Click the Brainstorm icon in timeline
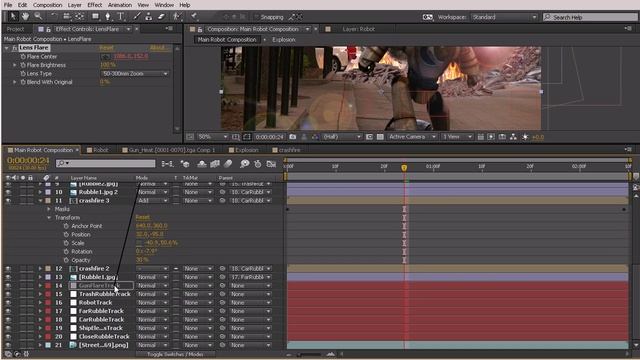Screen dimensions: 640x360 click(x=244, y=164)
